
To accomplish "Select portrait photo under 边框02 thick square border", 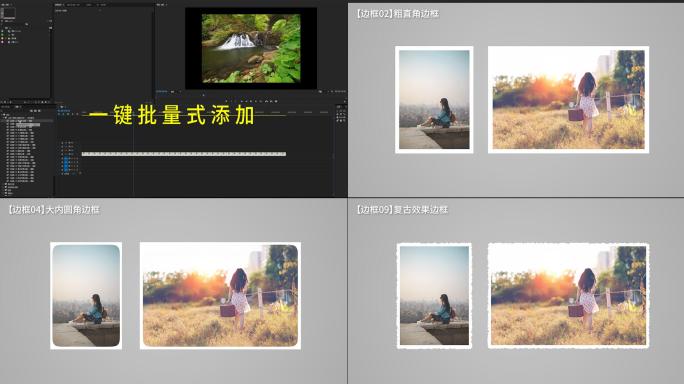I will pos(434,99).
